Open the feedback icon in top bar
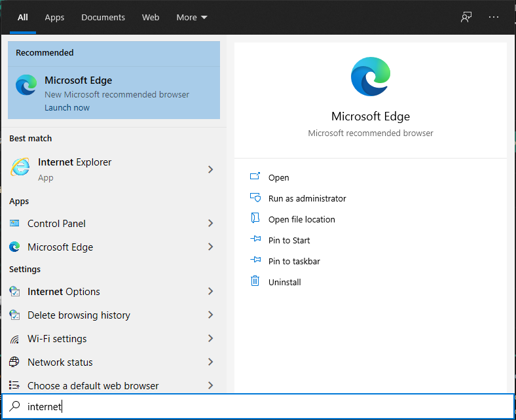 (x=466, y=17)
